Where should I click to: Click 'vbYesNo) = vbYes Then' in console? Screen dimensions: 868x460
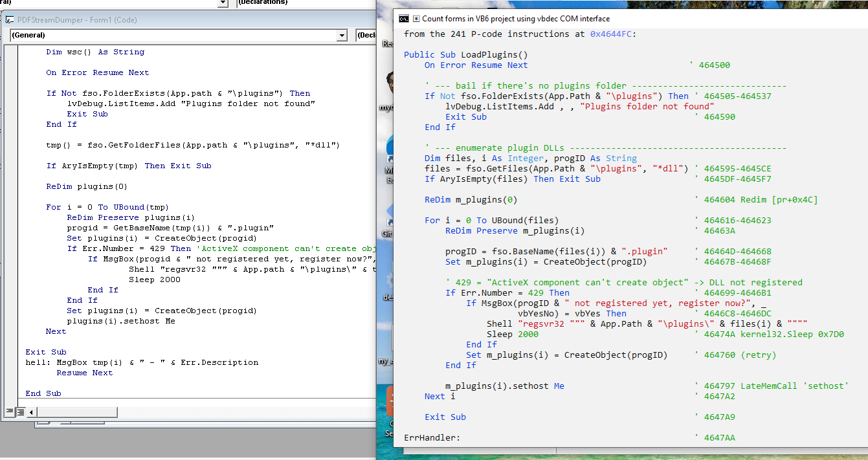[x=572, y=313]
